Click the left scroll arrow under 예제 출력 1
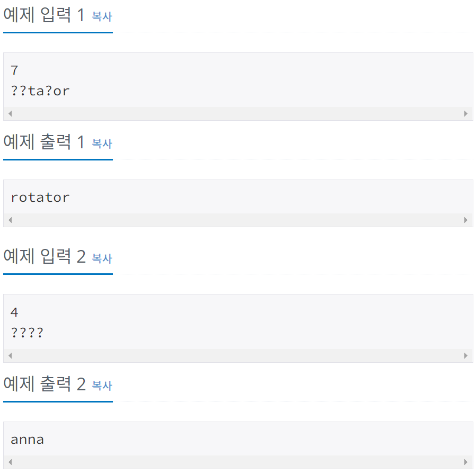The height and width of the screenshot is (474, 476). [x=10, y=219]
